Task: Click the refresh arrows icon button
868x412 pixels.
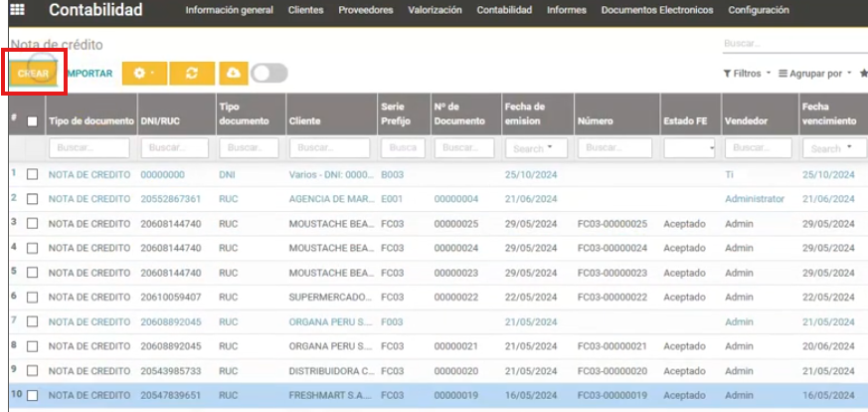Action: (191, 74)
